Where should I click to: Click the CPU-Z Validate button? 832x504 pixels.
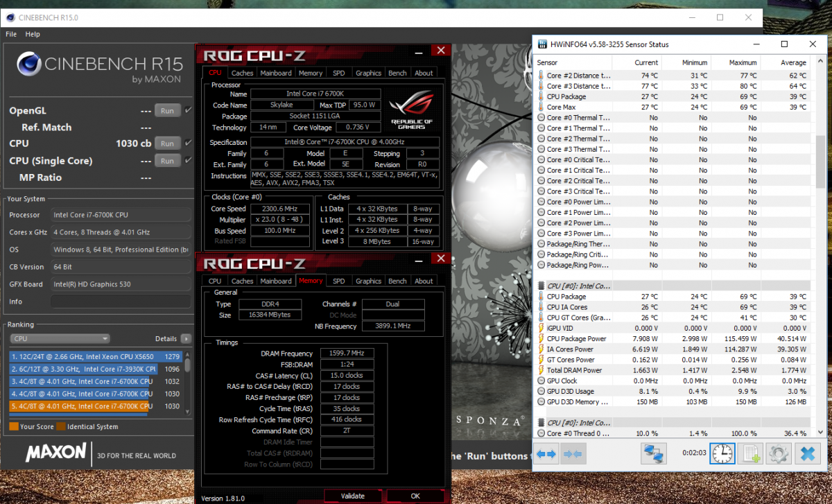(x=353, y=496)
